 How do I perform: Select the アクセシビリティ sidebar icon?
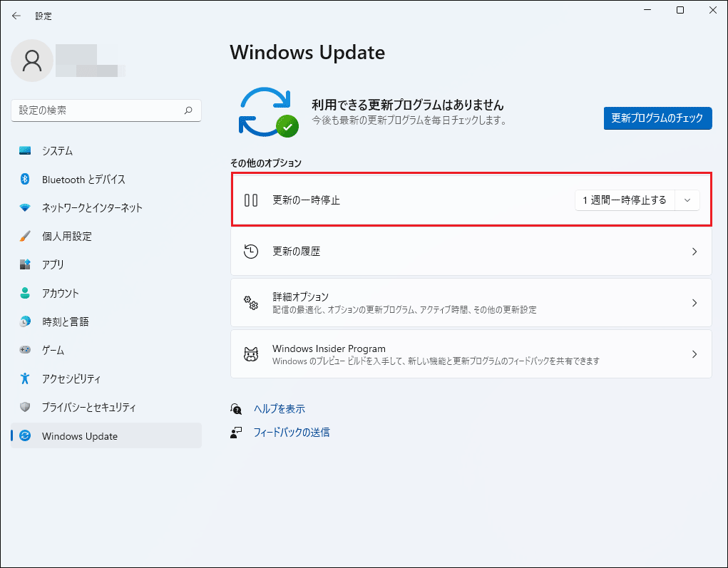click(25, 378)
